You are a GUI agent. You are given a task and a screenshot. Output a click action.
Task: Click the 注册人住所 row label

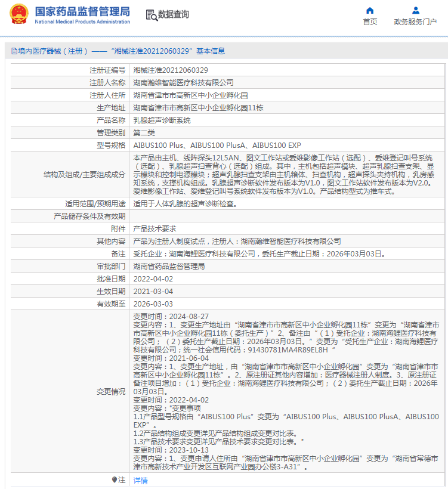pyautogui.click(x=107, y=95)
